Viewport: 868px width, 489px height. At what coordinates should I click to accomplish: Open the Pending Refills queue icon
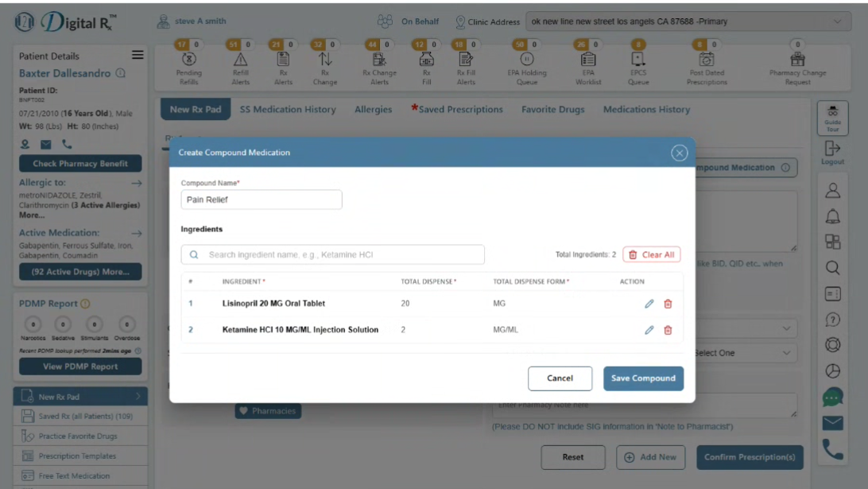(188, 59)
